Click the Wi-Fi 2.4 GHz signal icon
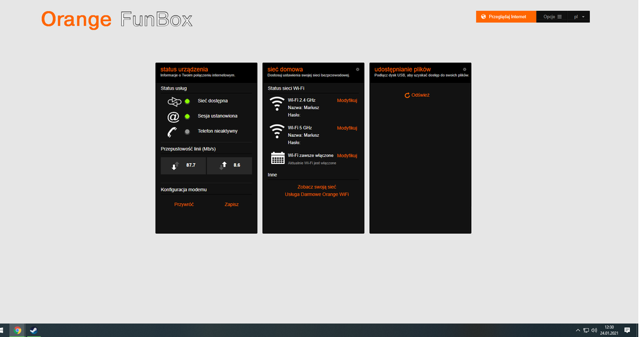Screen dimensions: 644x337 coord(277,104)
